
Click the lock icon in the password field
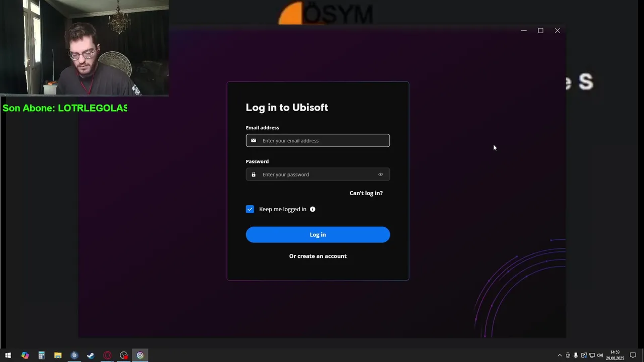254,174
